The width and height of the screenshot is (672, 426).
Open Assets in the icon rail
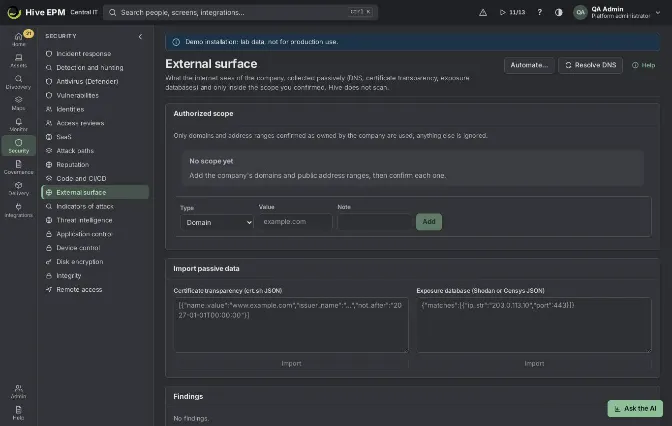18,60
